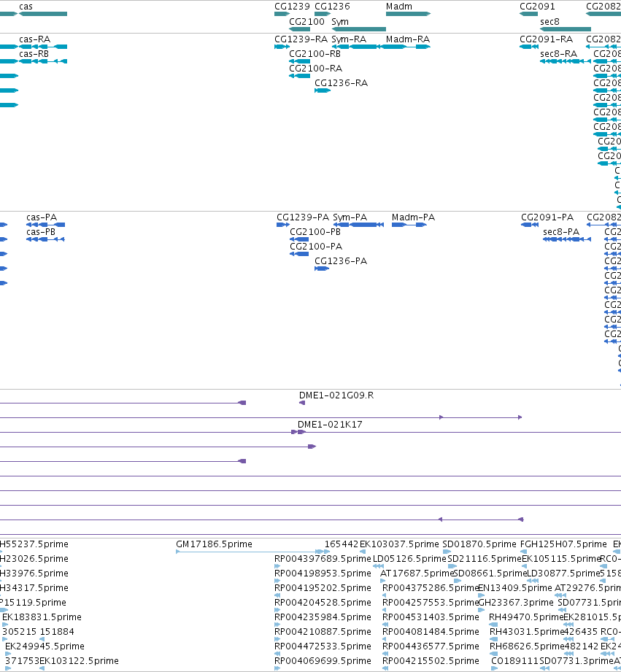Open the cas-RA transcript
This screenshot has width=621, height=672.
35,39
